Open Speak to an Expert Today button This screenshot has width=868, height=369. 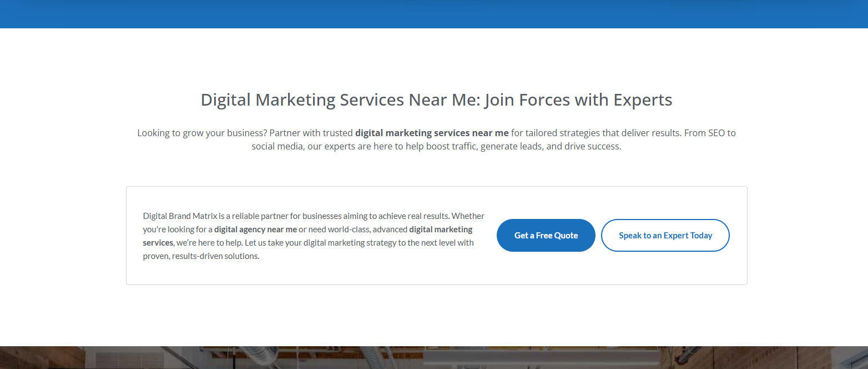pos(665,236)
